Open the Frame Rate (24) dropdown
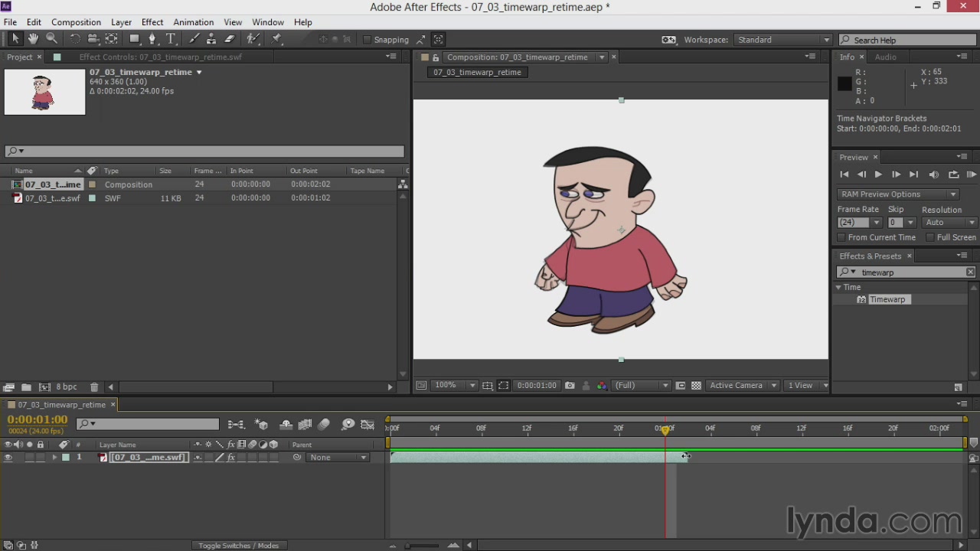This screenshot has width=980, height=551. coord(860,223)
